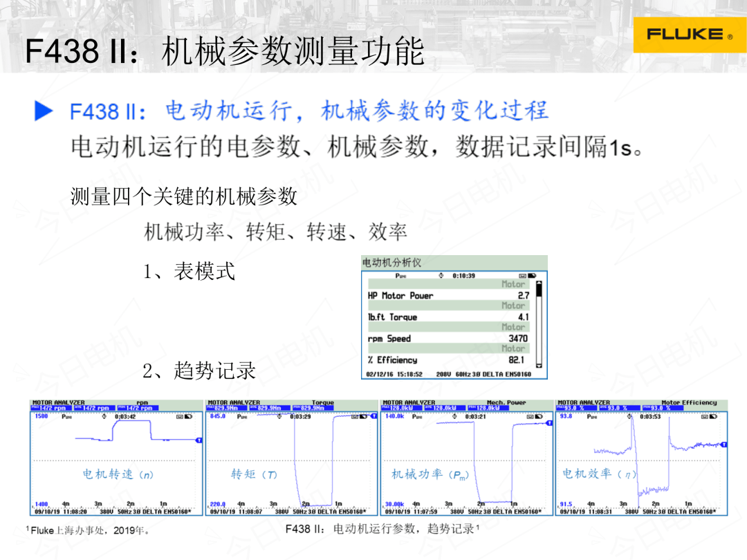
Task: Click the Speed value '3470'
Action: [518, 339]
